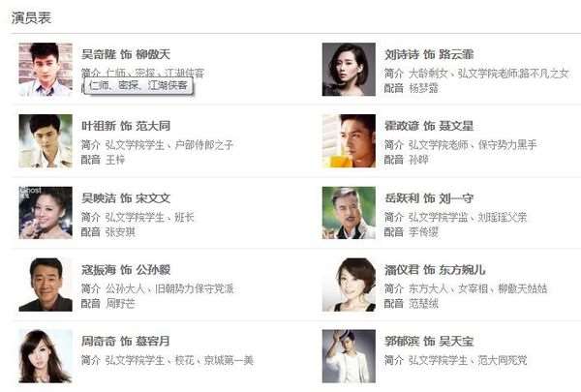Click the 仁师、密探、江湖侠客 tooltip

(138, 85)
